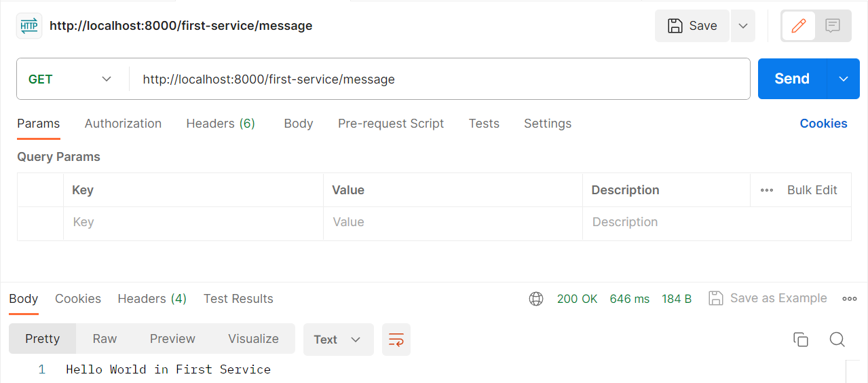This screenshot has width=868, height=383.
Task: Click the Query Params heading
Action: (x=58, y=157)
